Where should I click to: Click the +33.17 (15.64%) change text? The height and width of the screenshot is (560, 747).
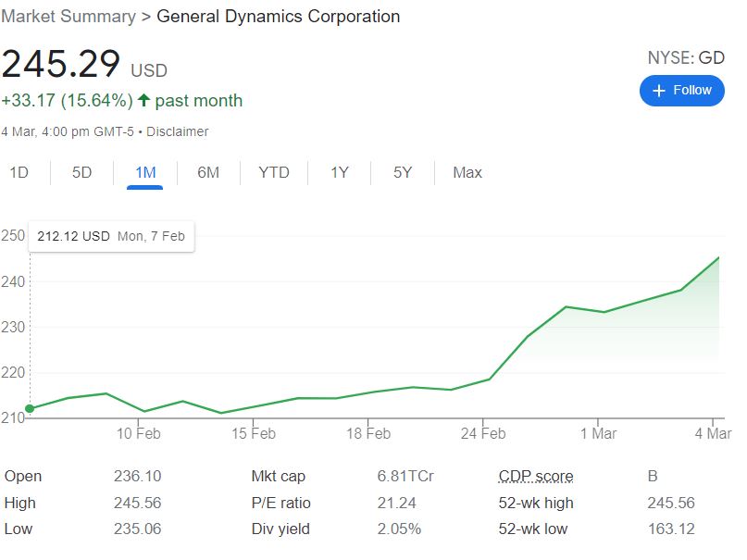click(x=68, y=101)
